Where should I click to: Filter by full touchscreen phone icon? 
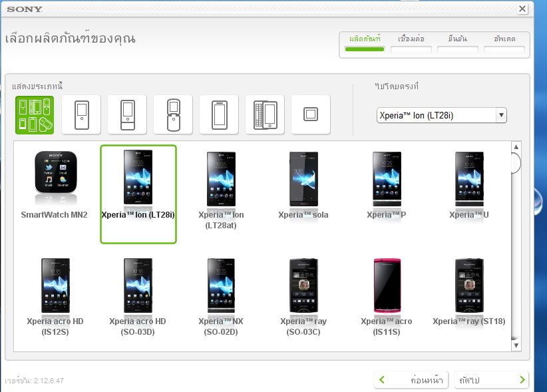pyautogui.click(x=220, y=114)
